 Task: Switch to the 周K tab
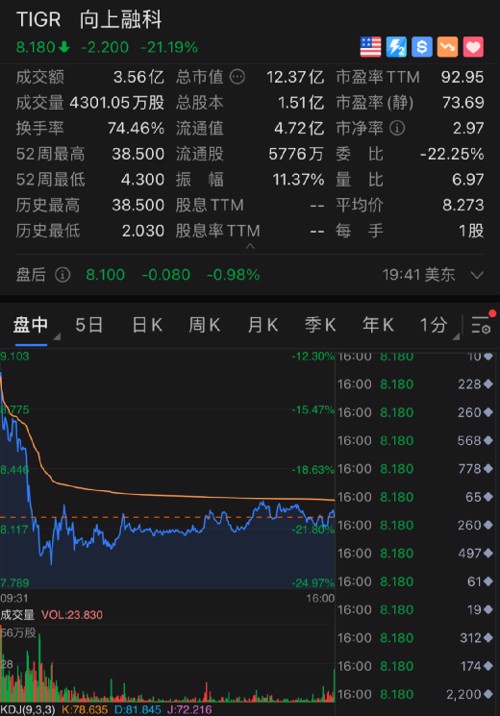(204, 325)
